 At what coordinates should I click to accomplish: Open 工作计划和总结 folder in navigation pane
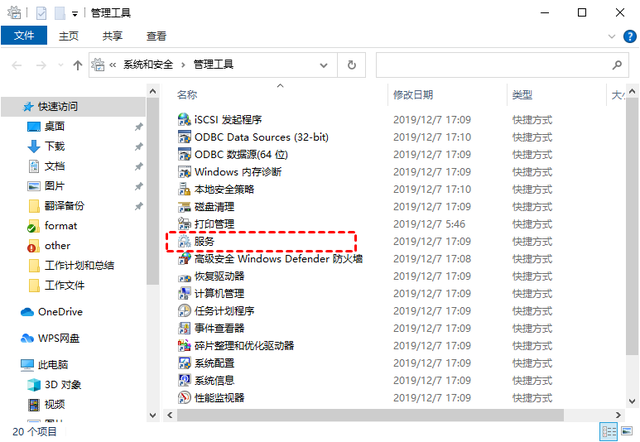79,265
